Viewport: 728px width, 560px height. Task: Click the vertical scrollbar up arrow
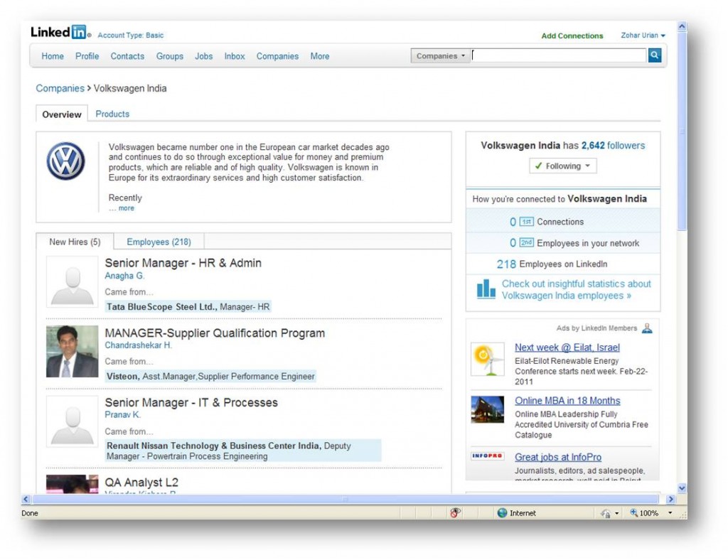tap(682, 26)
